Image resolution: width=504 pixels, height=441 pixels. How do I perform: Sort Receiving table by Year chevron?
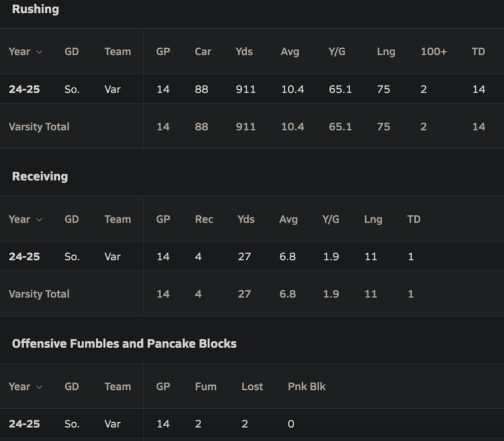(x=39, y=219)
